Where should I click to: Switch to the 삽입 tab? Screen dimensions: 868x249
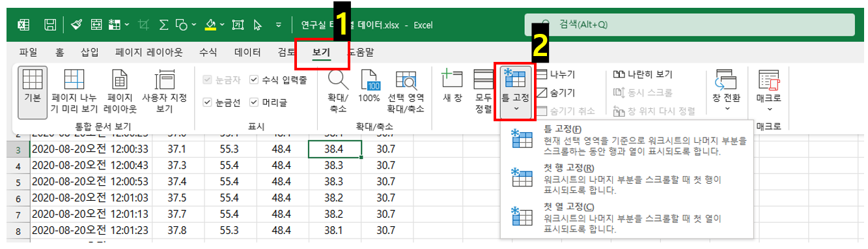point(90,51)
